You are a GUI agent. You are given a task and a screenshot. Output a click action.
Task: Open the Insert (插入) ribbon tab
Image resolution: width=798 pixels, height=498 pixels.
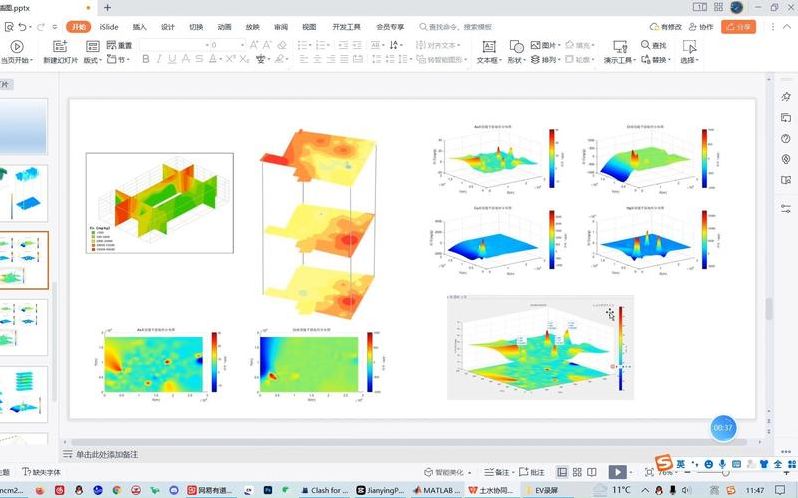pyautogui.click(x=139, y=27)
